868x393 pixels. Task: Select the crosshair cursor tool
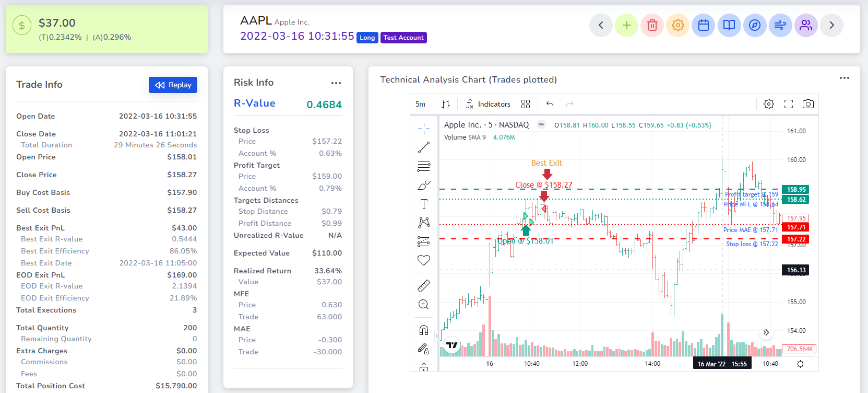tap(424, 129)
